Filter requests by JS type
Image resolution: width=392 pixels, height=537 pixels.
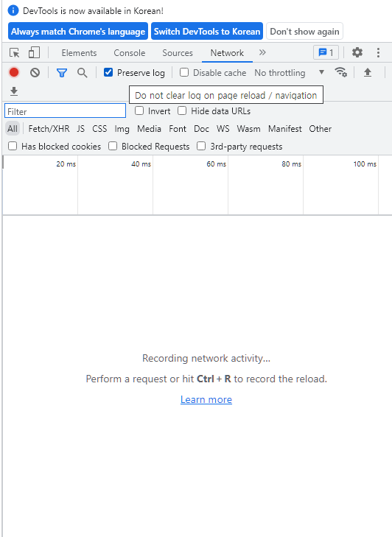[80, 129]
